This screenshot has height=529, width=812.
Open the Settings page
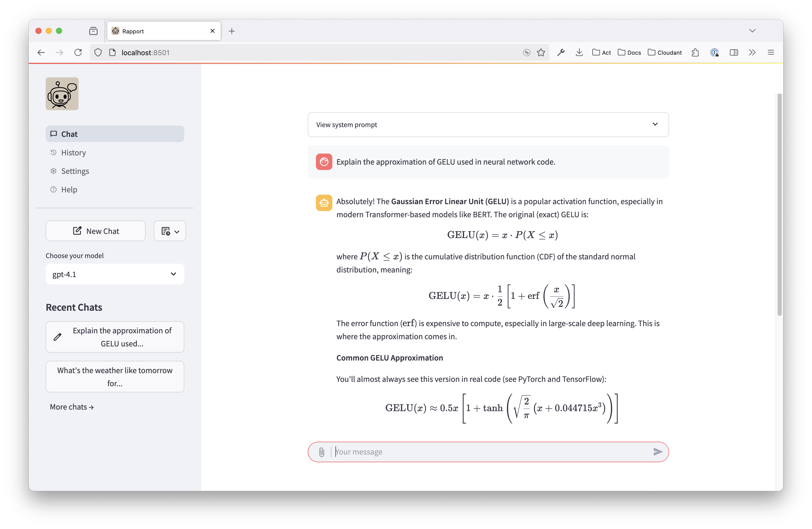click(115, 171)
